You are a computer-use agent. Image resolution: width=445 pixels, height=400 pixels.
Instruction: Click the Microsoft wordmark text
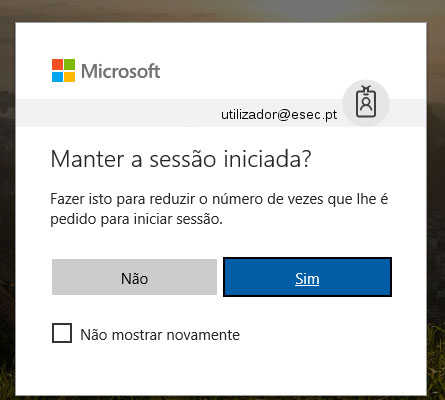pos(121,71)
